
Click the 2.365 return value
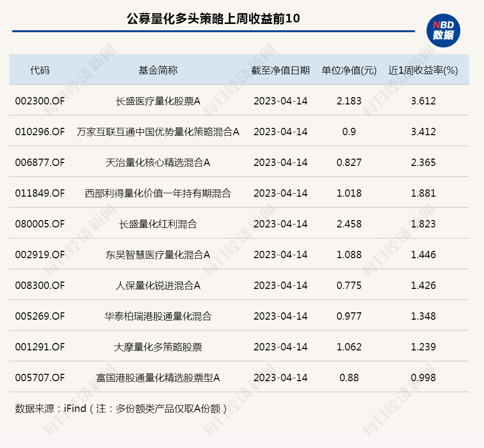coord(423,163)
